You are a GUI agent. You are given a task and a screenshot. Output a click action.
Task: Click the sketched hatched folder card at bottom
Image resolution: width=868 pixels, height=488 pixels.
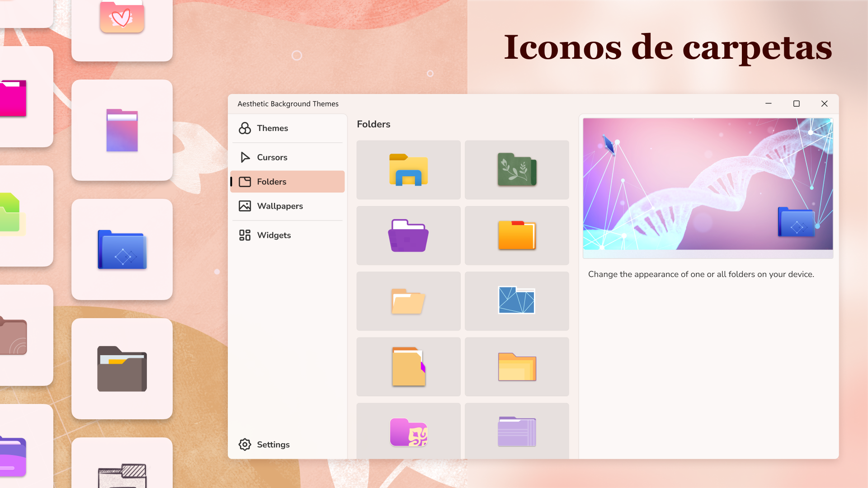pos(122,463)
